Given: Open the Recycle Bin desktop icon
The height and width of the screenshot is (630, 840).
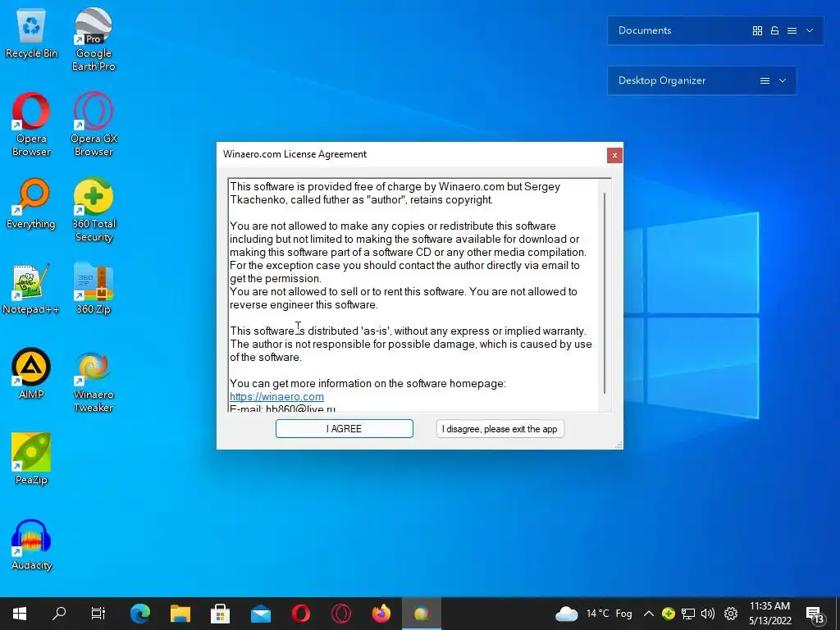Looking at the screenshot, I should point(31,33).
